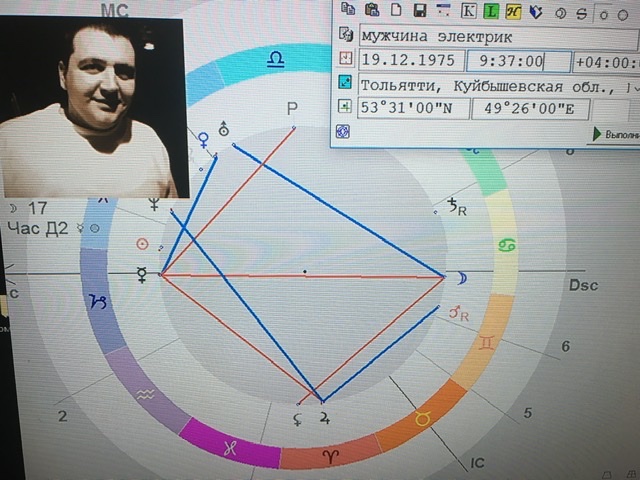This screenshot has width=640, height=480.
Task: Click the 'Час Д2' planetary hour text
Action: [38, 229]
